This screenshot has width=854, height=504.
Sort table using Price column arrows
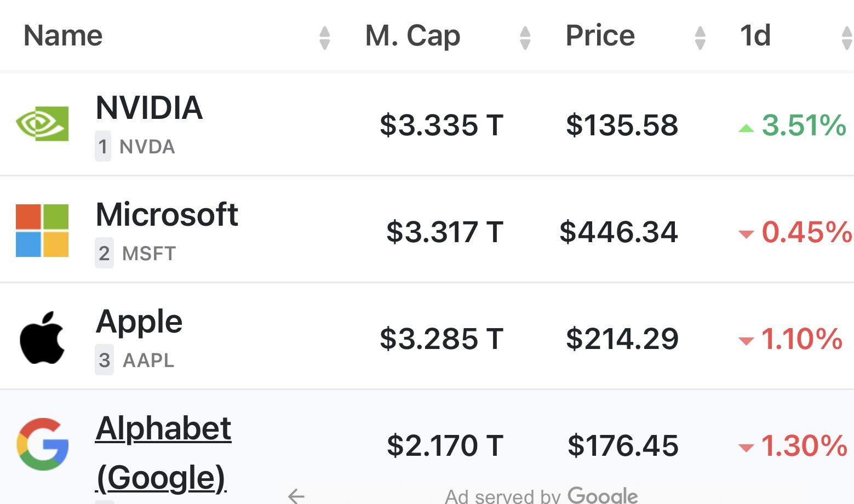point(700,38)
